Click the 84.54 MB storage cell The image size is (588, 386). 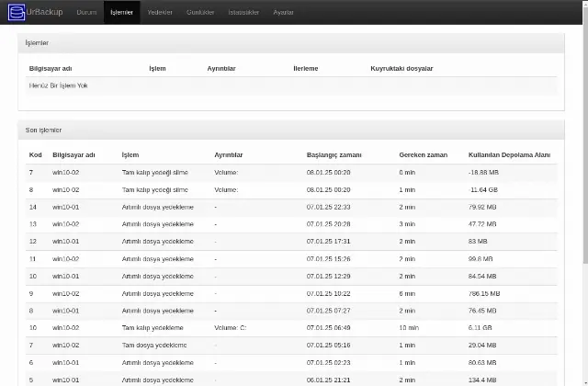482,276
